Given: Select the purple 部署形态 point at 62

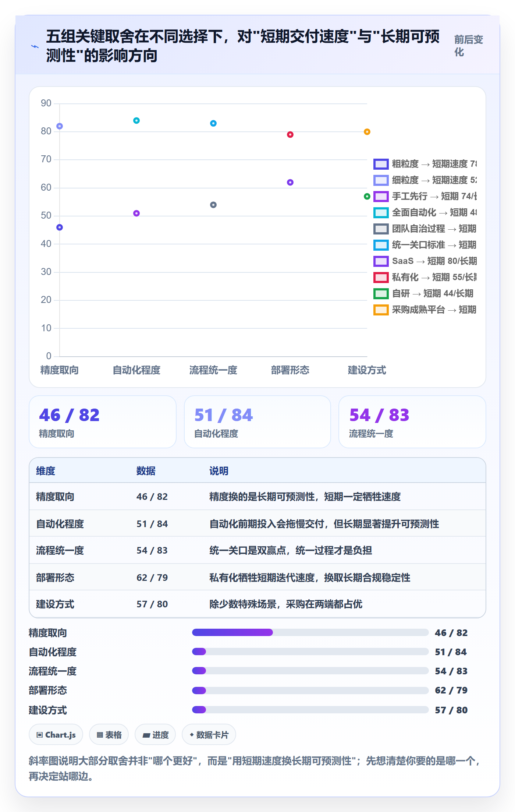Looking at the screenshot, I should (x=290, y=182).
